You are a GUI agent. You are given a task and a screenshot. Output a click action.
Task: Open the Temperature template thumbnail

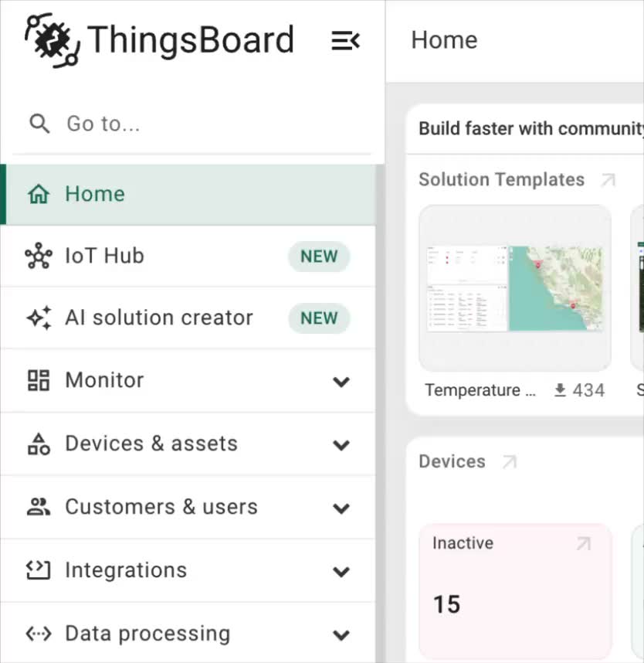(515, 288)
